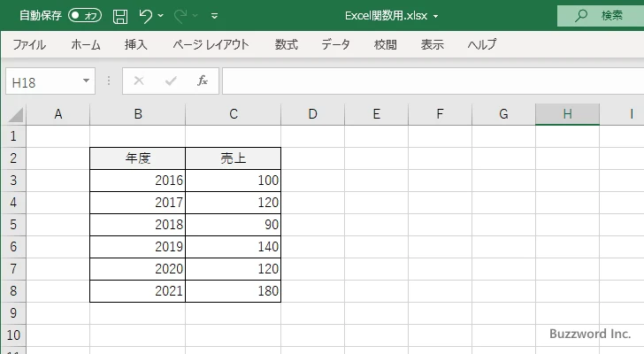The width and height of the screenshot is (644, 354).
Task: Select row 10 header
Action: [x=13, y=335]
